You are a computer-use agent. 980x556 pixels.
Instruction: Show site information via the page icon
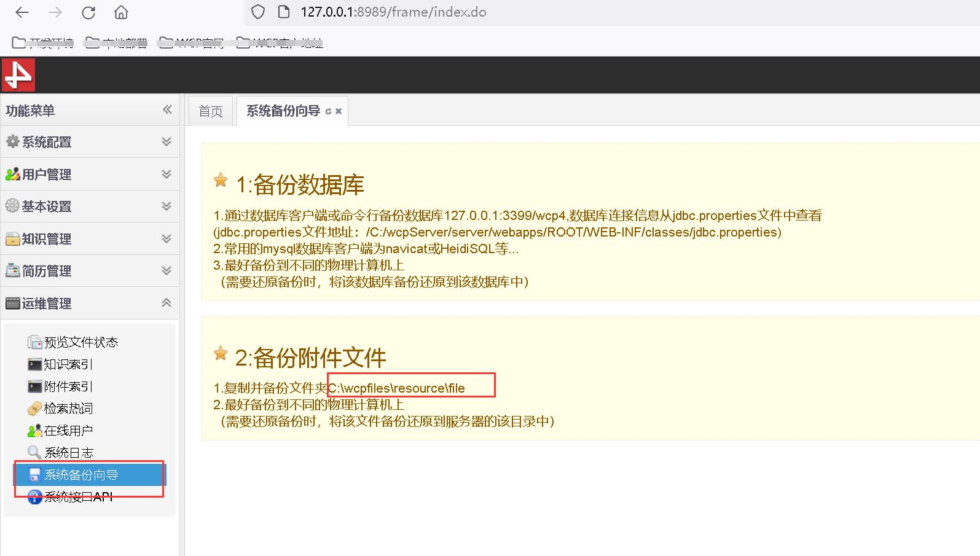click(284, 12)
